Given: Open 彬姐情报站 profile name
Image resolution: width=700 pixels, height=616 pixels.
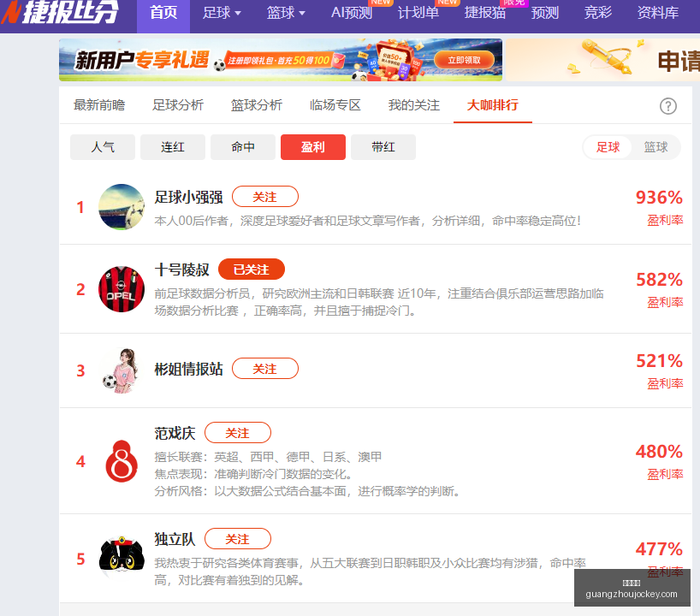Looking at the screenshot, I should [188, 369].
